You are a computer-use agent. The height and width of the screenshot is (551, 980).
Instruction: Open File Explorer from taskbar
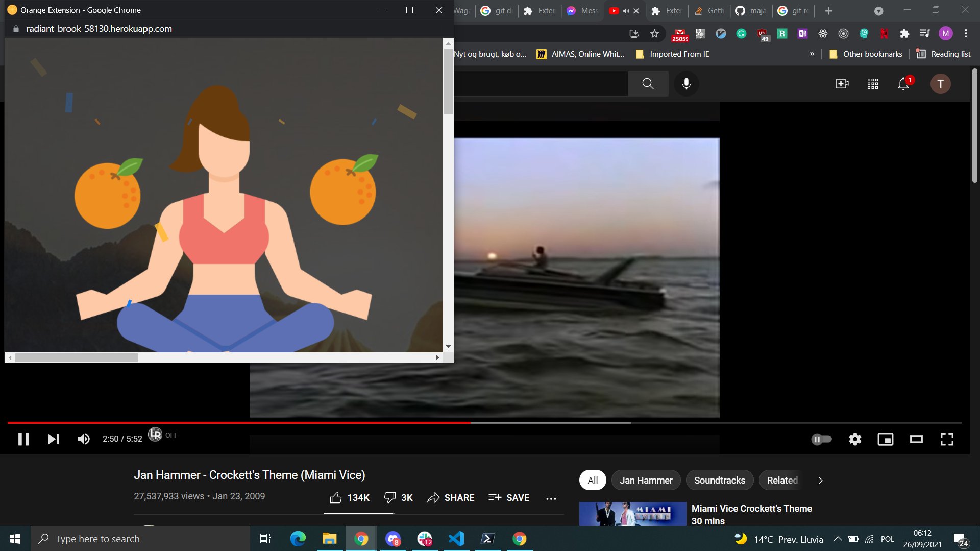tap(330, 539)
